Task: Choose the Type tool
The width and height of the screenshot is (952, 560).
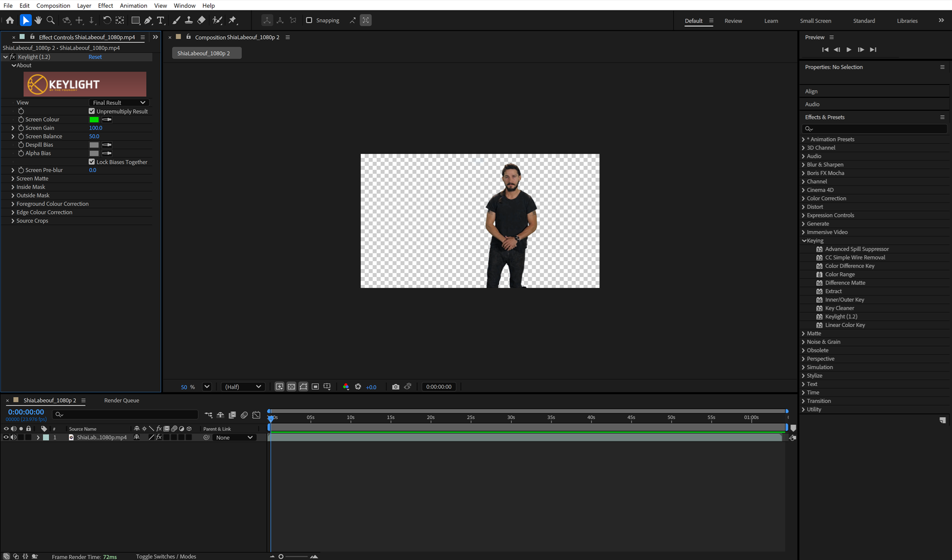Action: pyautogui.click(x=160, y=20)
